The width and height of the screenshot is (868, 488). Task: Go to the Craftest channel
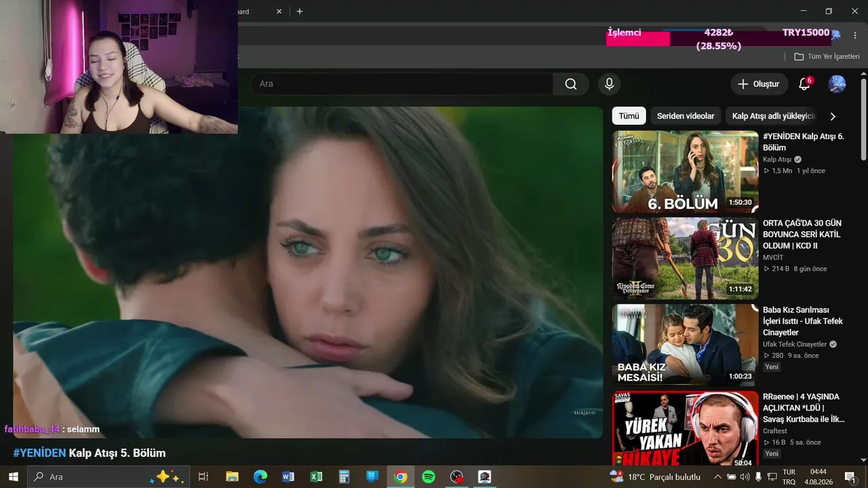(775, 431)
